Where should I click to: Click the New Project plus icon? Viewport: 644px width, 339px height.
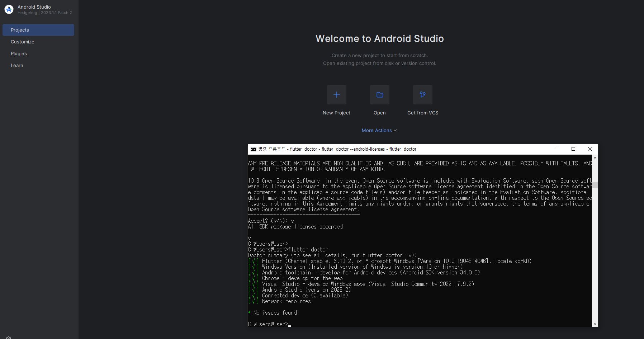click(x=336, y=95)
